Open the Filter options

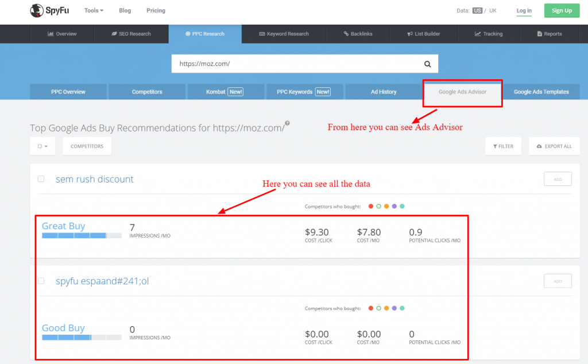click(503, 146)
